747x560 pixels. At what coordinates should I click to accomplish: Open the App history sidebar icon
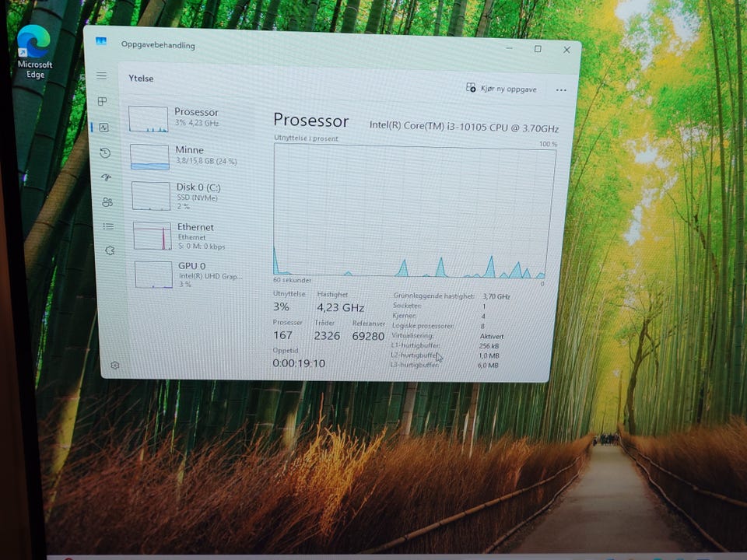click(x=105, y=153)
